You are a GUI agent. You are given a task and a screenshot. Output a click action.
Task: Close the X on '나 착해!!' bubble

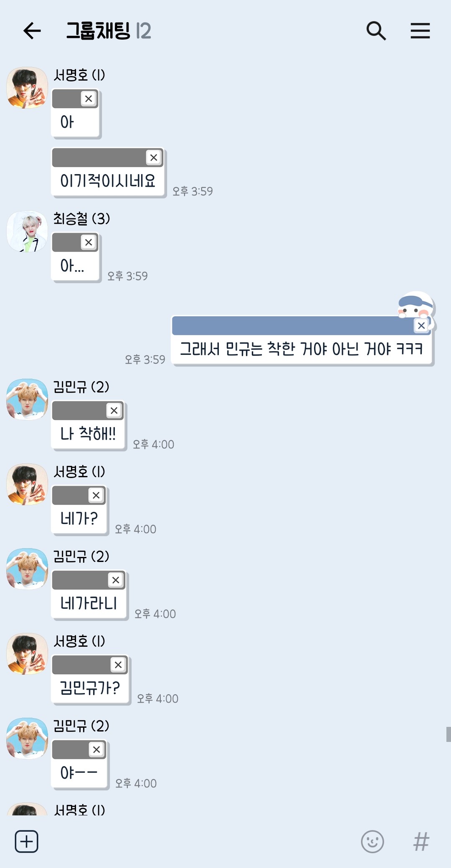(x=114, y=410)
